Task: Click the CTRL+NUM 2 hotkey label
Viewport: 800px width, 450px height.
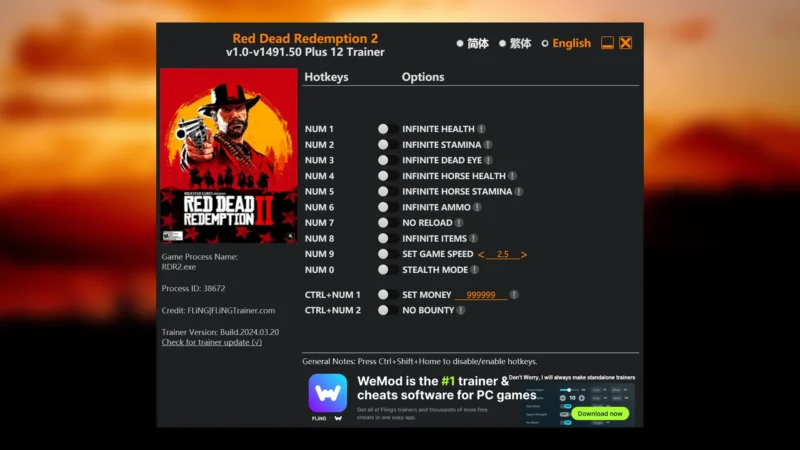Action: coord(333,310)
